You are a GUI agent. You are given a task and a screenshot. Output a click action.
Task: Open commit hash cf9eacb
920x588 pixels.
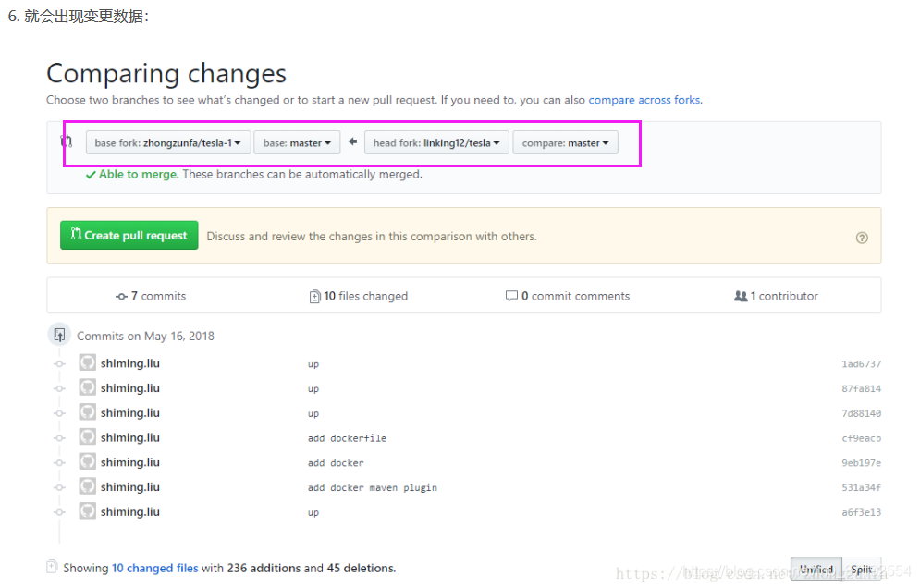[x=862, y=438]
